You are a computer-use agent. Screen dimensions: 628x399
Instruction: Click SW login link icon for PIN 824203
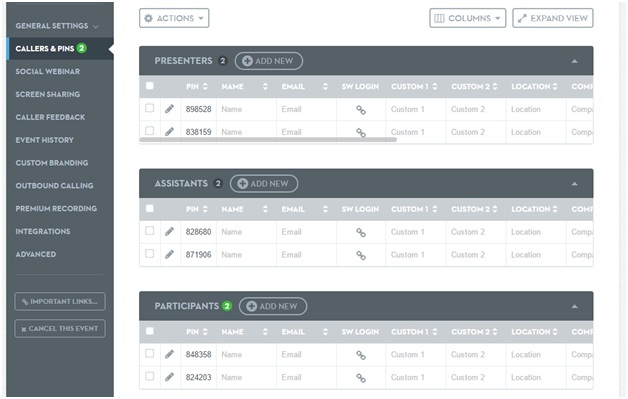(x=361, y=378)
